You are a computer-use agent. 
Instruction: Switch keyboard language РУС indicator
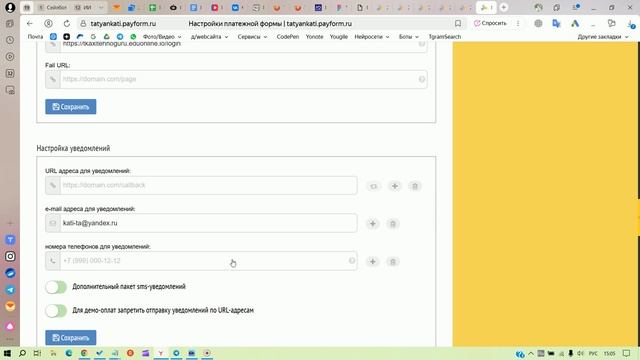pos(593,353)
